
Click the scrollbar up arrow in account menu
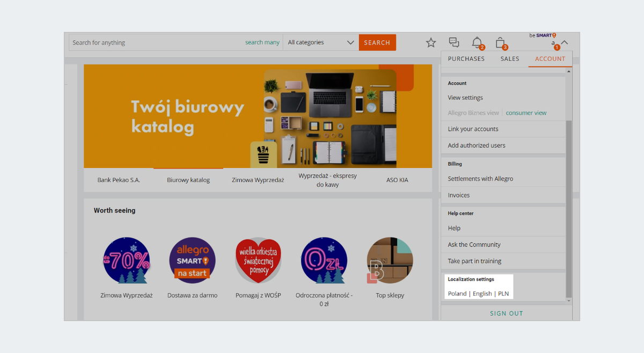(x=569, y=71)
